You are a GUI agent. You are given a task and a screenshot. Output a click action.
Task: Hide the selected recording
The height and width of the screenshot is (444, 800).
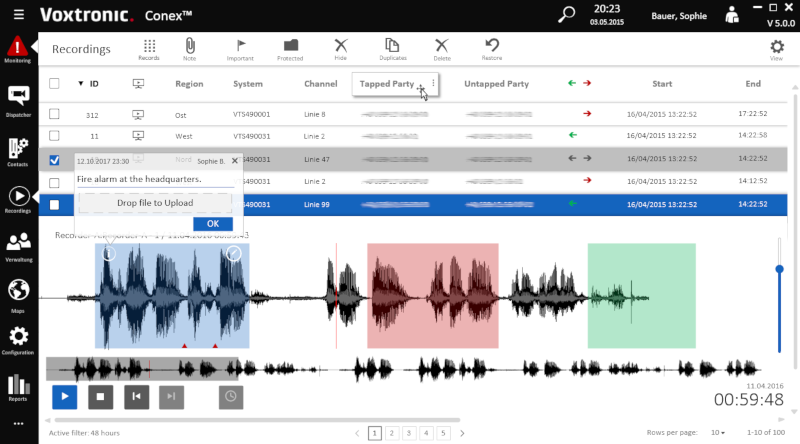click(341, 50)
